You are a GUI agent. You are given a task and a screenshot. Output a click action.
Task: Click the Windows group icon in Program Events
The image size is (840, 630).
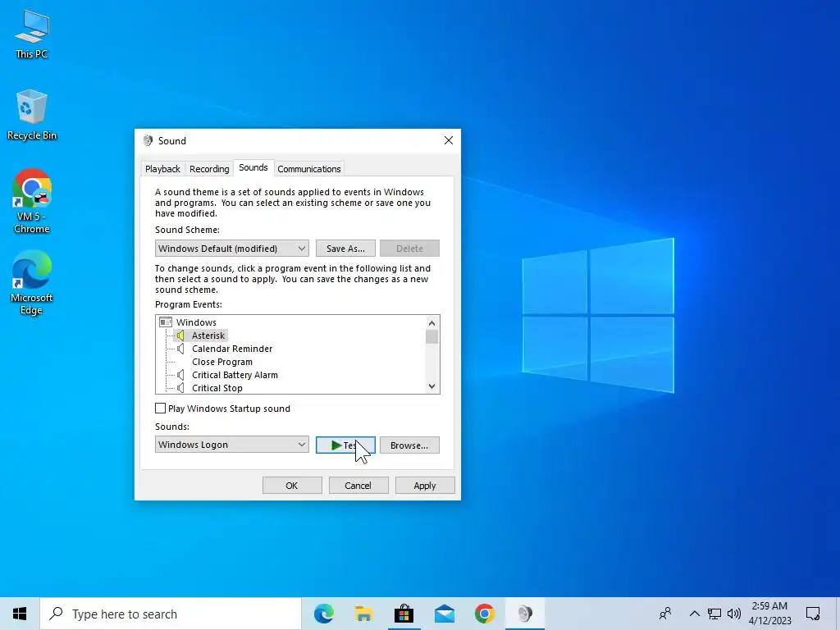point(166,322)
